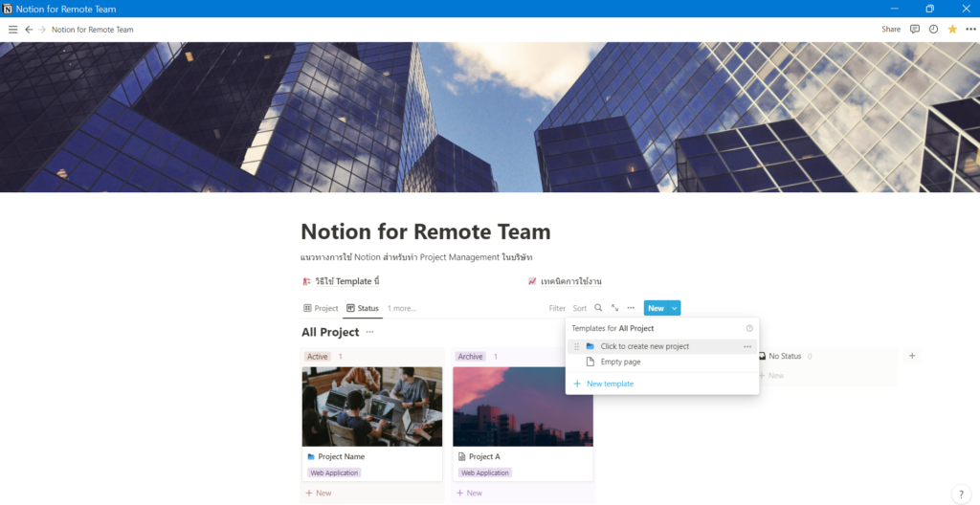Click the Active status label
980x505 pixels.
318,356
